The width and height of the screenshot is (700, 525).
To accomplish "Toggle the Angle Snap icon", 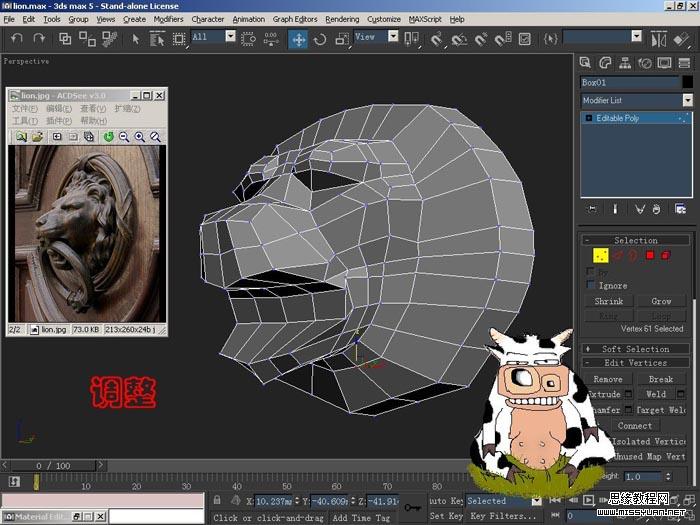I will [x=458, y=39].
